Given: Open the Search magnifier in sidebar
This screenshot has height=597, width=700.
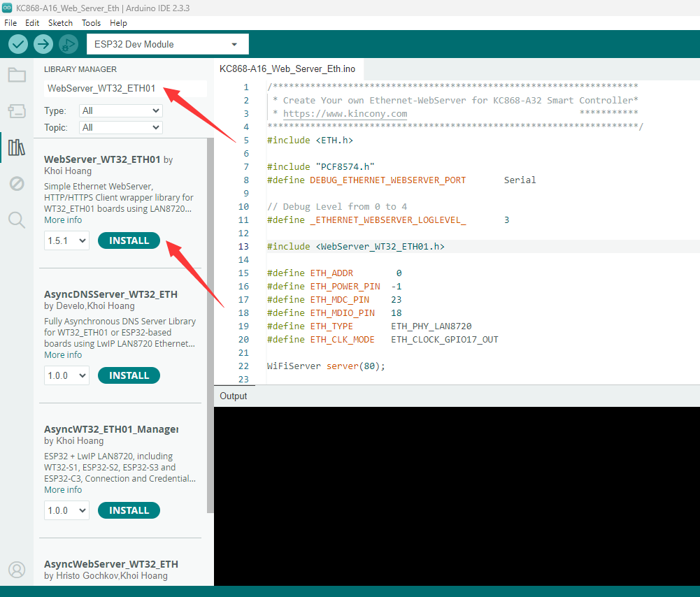Looking at the screenshot, I should [x=17, y=220].
